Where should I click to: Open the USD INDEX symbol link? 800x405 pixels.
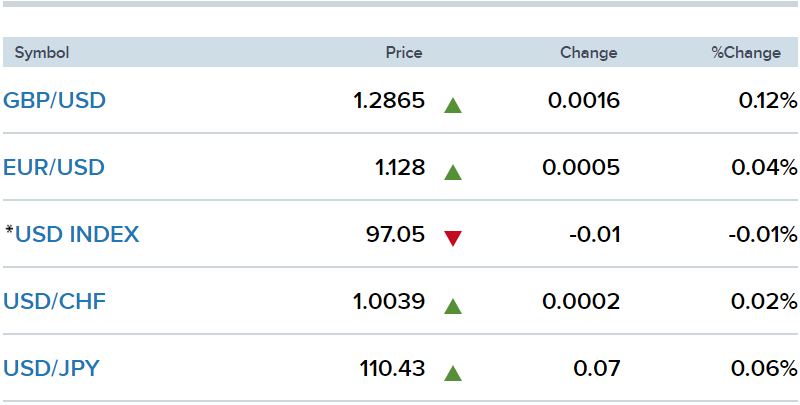pyautogui.click(x=77, y=235)
